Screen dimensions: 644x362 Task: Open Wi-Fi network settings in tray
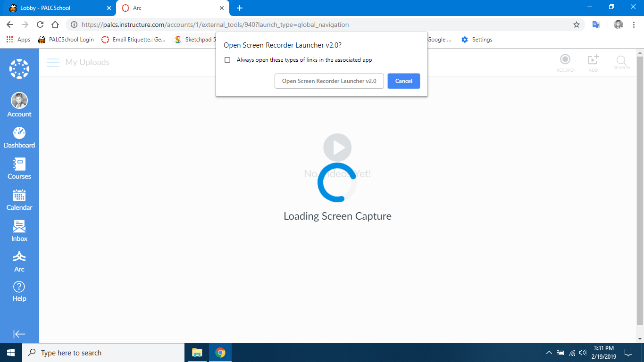572,353
